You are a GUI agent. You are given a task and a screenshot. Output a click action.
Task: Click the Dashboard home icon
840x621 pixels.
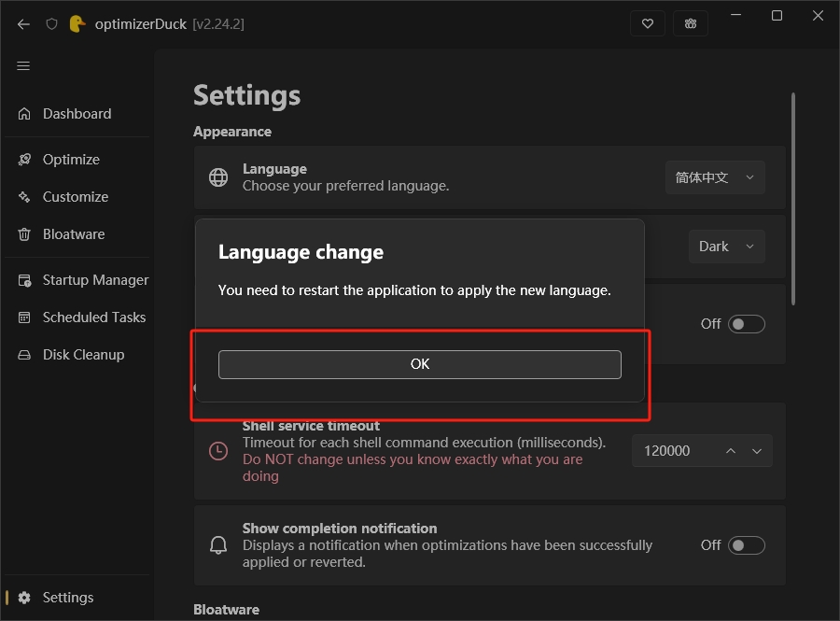[x=24, y=114]
